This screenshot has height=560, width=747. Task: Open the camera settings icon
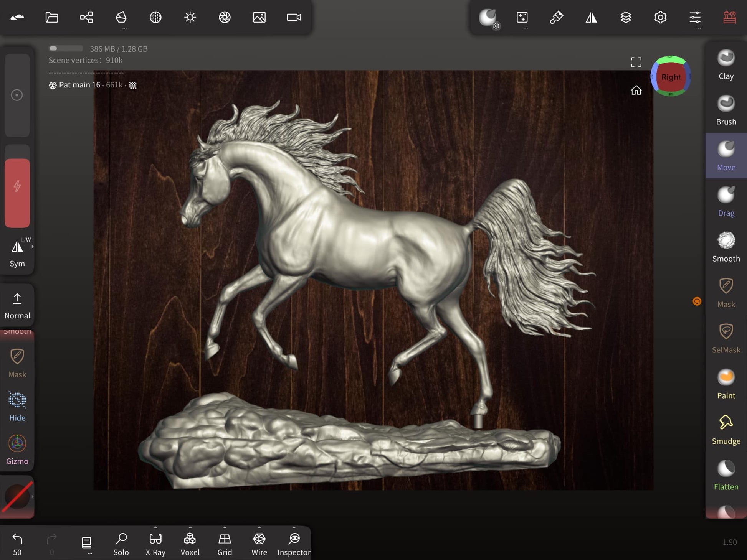pyautogui.click(x=294, y=17)
